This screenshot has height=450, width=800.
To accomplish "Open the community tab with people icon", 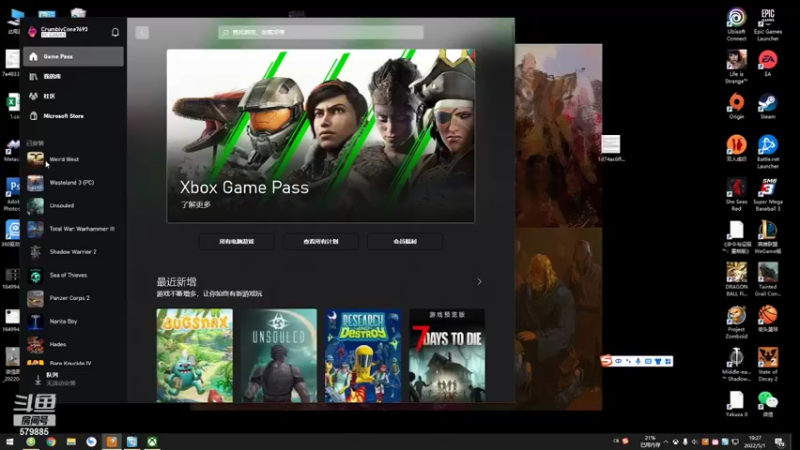I will click(73, 96).
